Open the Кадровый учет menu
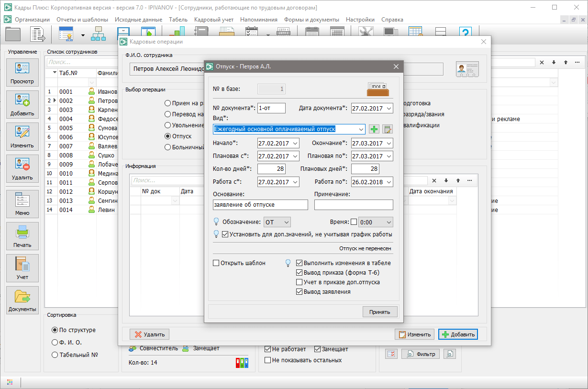Screen dimensions: 588x389 click(x=214, y=20)
